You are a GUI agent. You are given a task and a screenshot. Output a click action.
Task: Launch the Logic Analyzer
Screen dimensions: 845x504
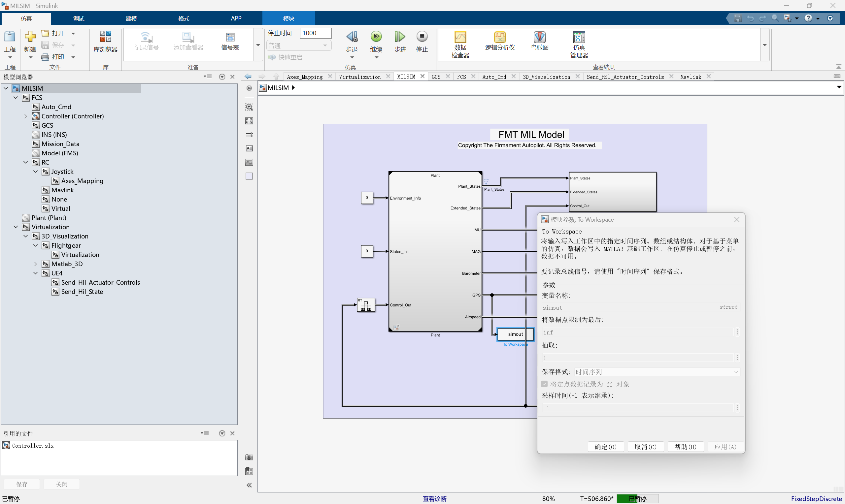[500, 37]
